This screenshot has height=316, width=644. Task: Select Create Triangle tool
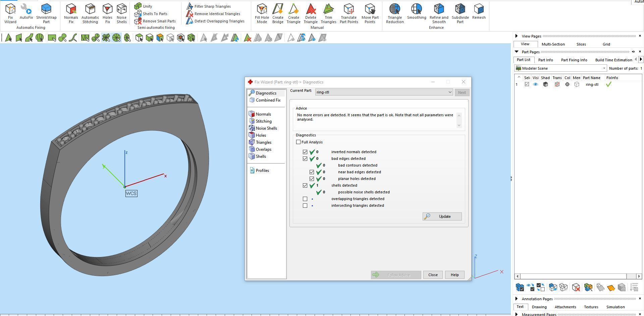tap(293, 13)
